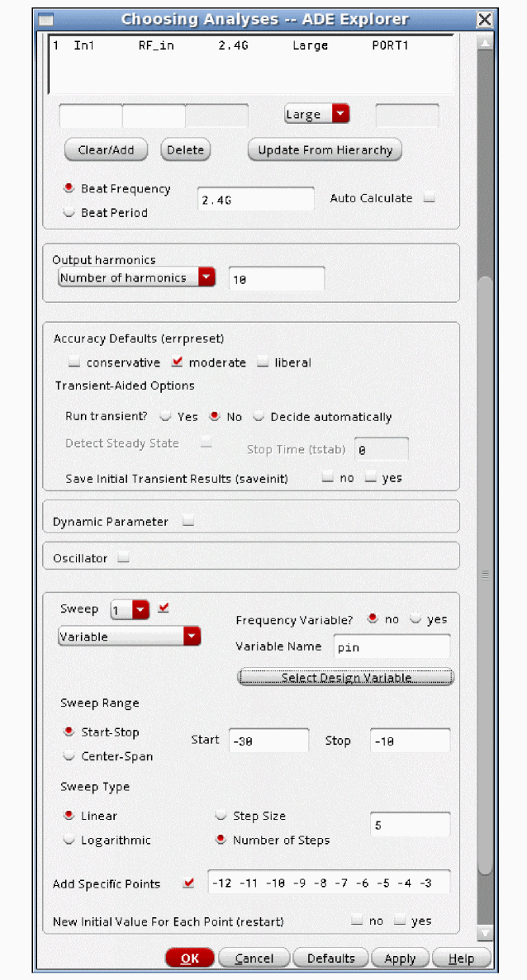Select the Linear sweep type
Screen dimensions: 527x980
[70, 816]
